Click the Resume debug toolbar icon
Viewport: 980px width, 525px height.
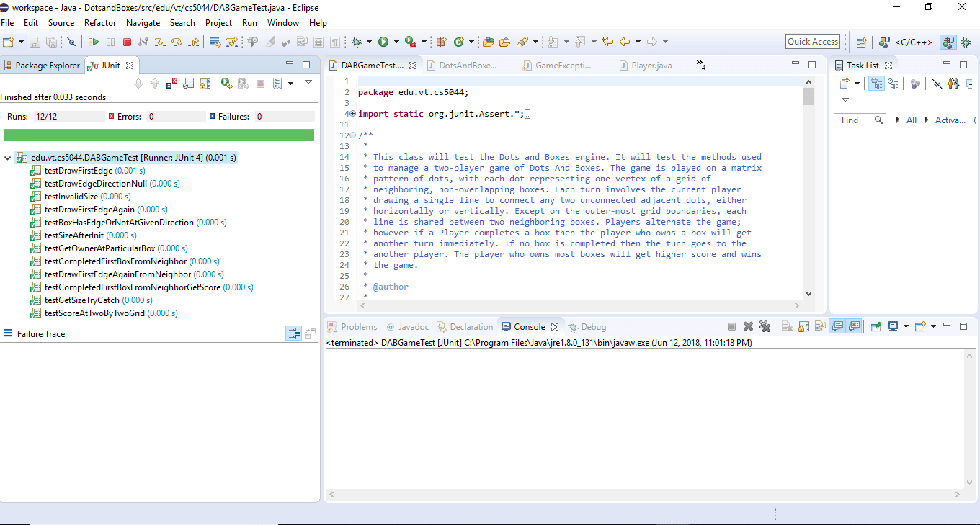94,42
